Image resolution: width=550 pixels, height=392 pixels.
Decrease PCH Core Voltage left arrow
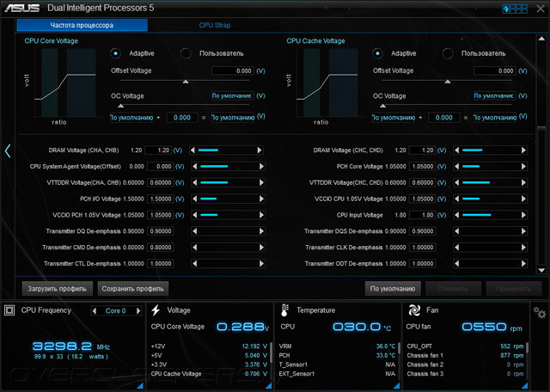click(456, 167)
